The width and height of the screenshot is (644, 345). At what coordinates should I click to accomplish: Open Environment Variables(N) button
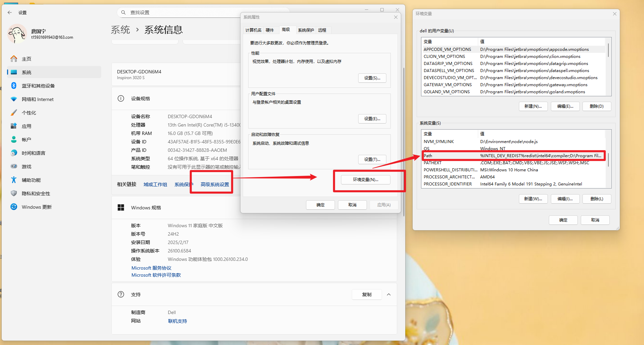(366, 180)
